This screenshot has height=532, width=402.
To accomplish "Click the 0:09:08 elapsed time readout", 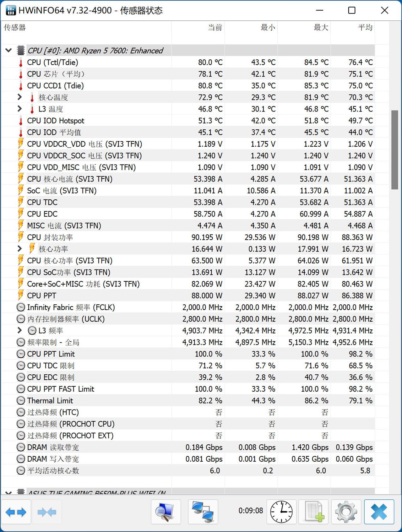I will tap(251, 511).
